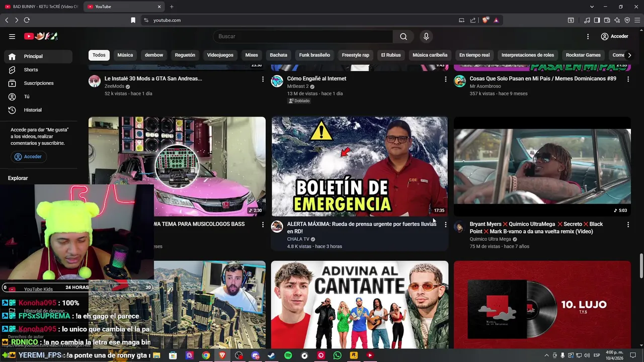Open options for Memes Dominicanos #89 video
The image size is (644, 362).
(x=628, y=79)
